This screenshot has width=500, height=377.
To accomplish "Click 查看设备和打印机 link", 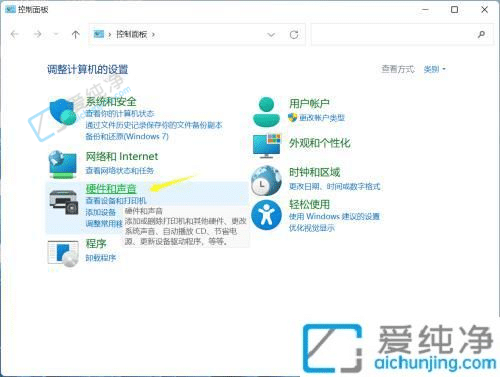I will point(116,201).
